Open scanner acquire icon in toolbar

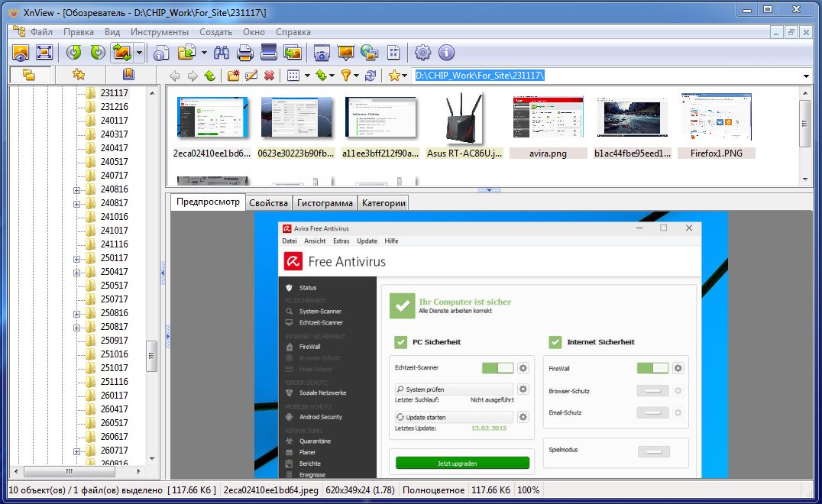point(268,53)
